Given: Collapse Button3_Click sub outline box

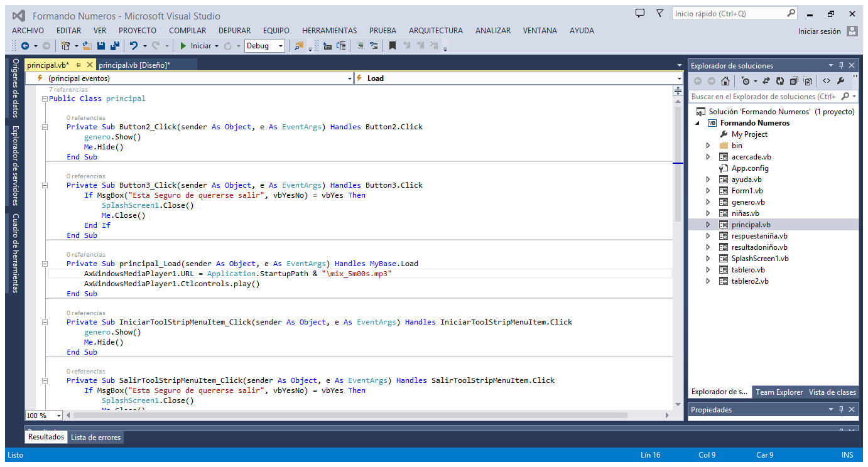Looking at the screenshot, I should pos(45,185).
